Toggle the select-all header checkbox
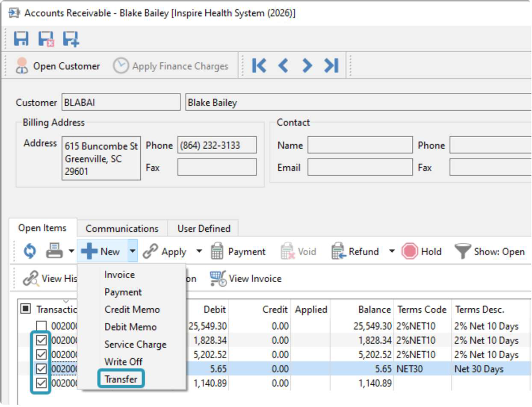The width and height of the screenshot is (532, 407). coord(26,309)
